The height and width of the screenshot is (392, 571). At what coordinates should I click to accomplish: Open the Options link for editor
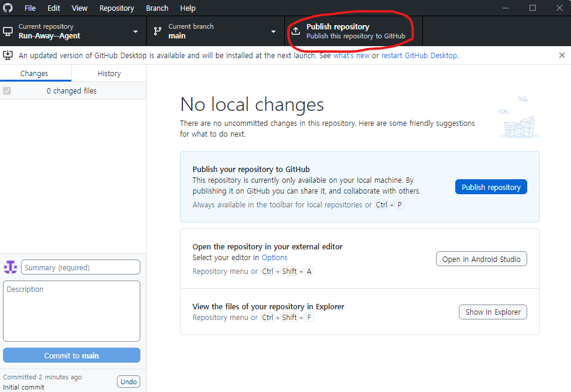(275, 257)
